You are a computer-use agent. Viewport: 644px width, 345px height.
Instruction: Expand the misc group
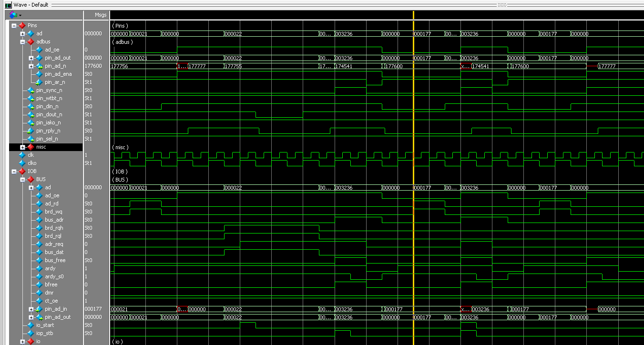point(22,147)
